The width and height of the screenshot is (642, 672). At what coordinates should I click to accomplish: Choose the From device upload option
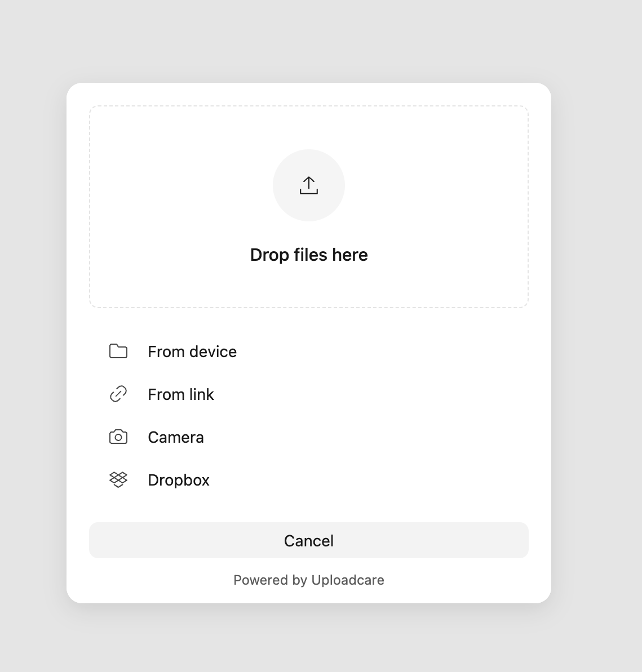192,351
